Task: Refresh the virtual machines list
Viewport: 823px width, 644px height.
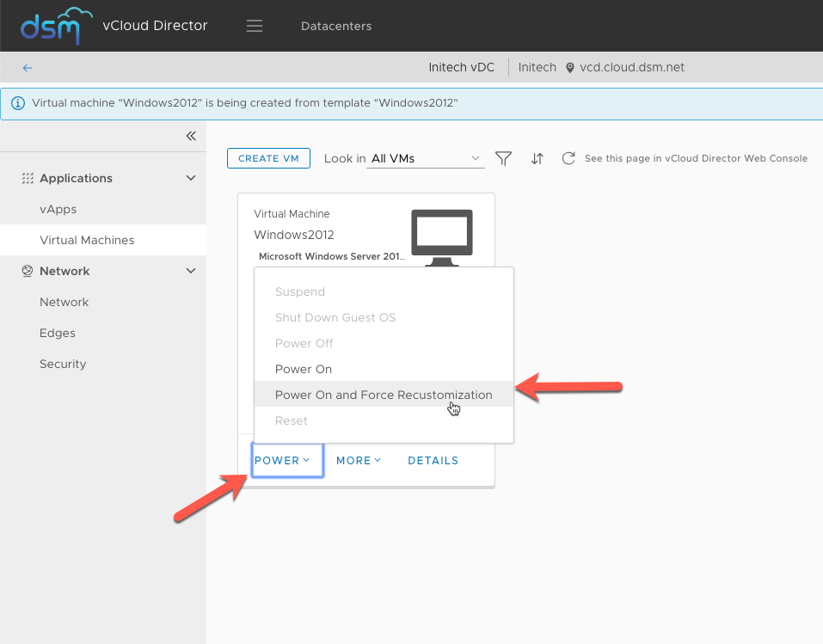Action: pos(568,158)
